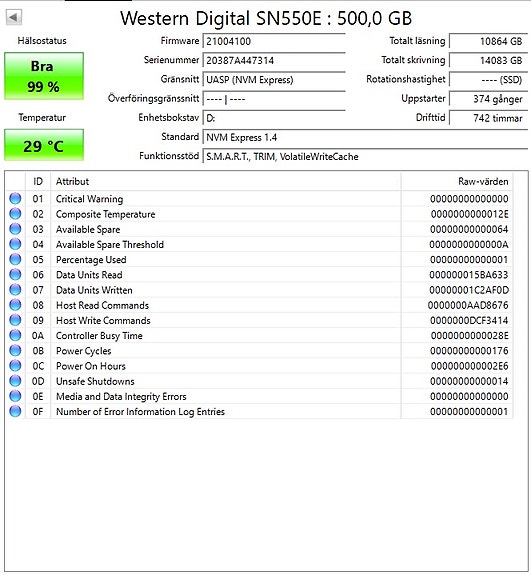
Task: Click the Serienummer field
Action: pos(274,60)
